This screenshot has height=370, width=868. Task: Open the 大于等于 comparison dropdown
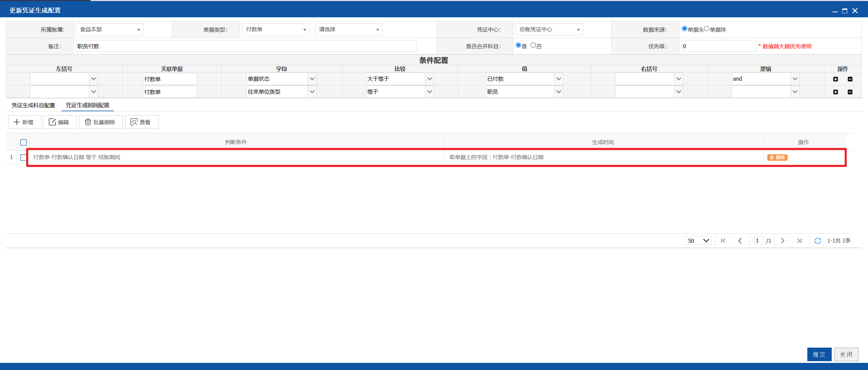click(400, 79)
